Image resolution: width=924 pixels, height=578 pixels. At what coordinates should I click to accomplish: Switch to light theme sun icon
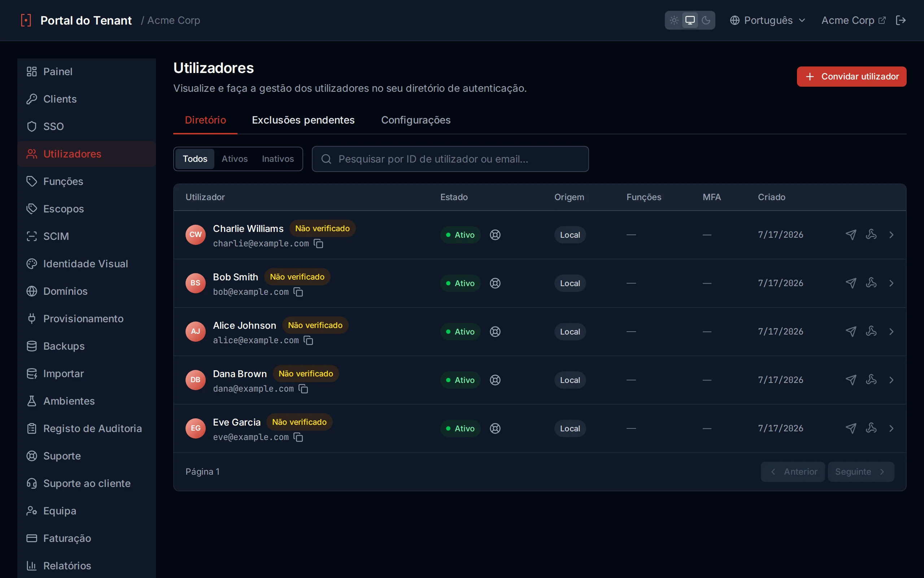point(674,20)
